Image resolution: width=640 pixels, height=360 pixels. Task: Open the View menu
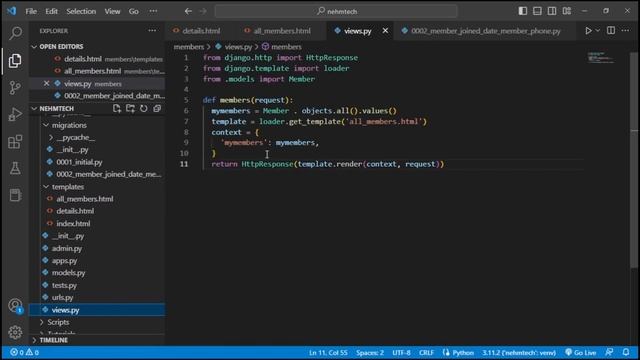coord(112,11)
